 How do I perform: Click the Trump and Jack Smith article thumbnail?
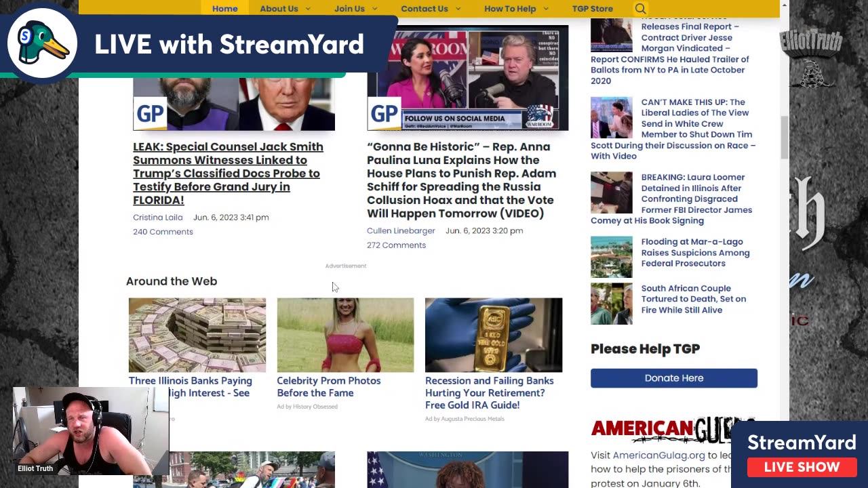[234, 103]
